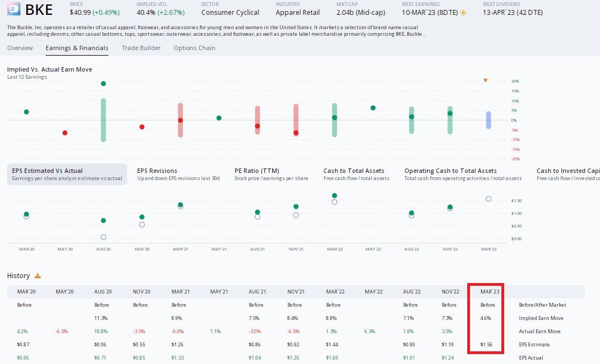Screen dimensions: 600x364
Task: Select Operating Cash to Total Assets card
Action: [x=463, y=175]
